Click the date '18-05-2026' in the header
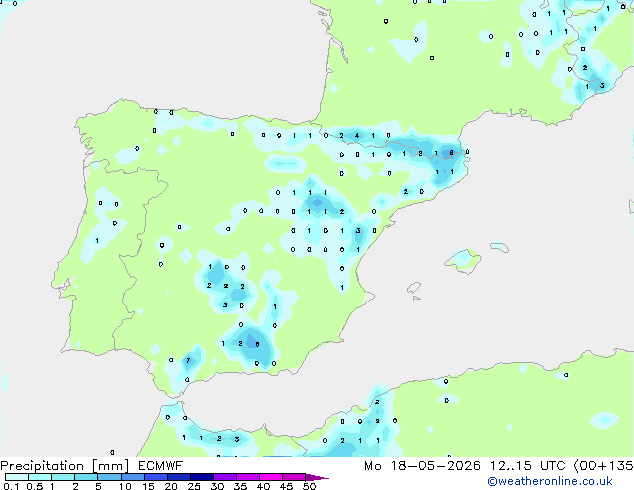Viewport: 634px width, 490px height. tap(436, 466)
